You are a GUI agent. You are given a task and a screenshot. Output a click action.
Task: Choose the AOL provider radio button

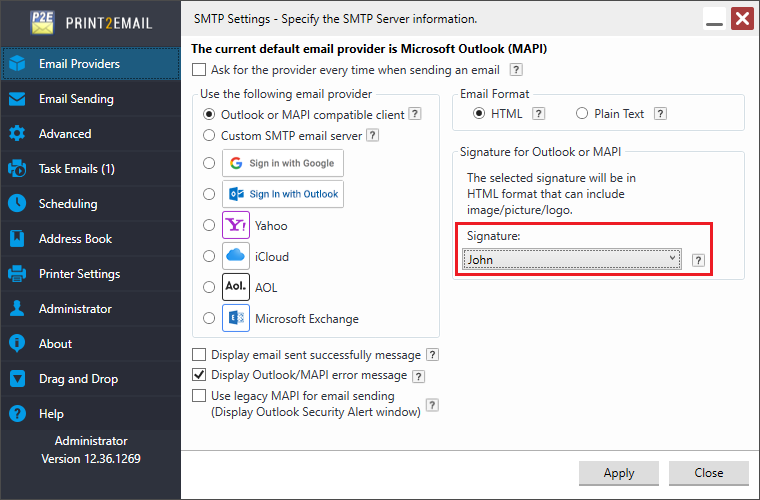(x=209, y=287)
